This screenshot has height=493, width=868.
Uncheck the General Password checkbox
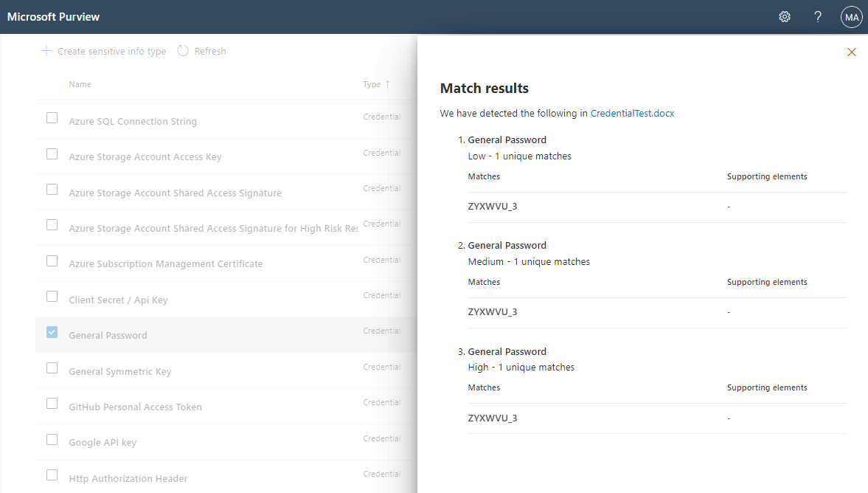pos(52,332)
